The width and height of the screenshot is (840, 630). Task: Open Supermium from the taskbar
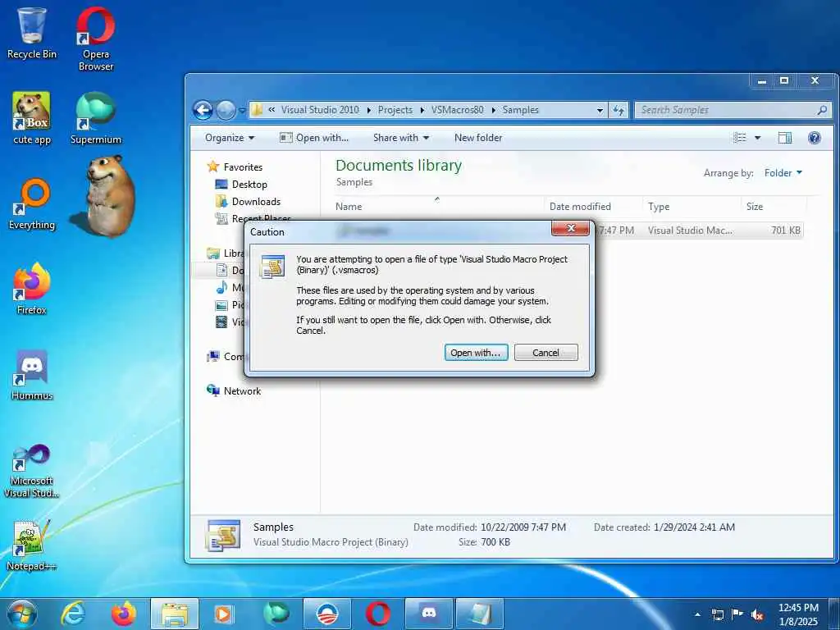(276, 614)
